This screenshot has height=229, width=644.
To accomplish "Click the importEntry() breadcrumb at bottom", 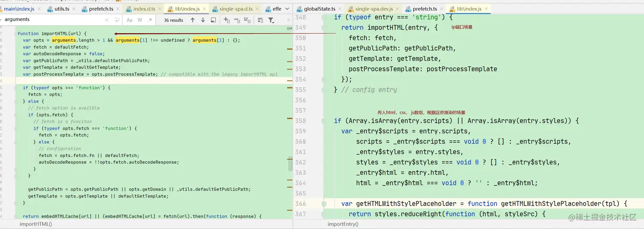I will coord(343,224).
